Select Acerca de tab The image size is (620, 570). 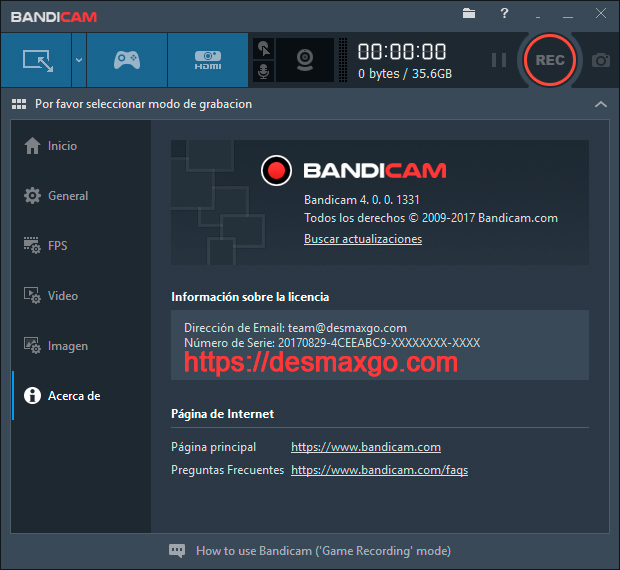[x=81, y=396]
